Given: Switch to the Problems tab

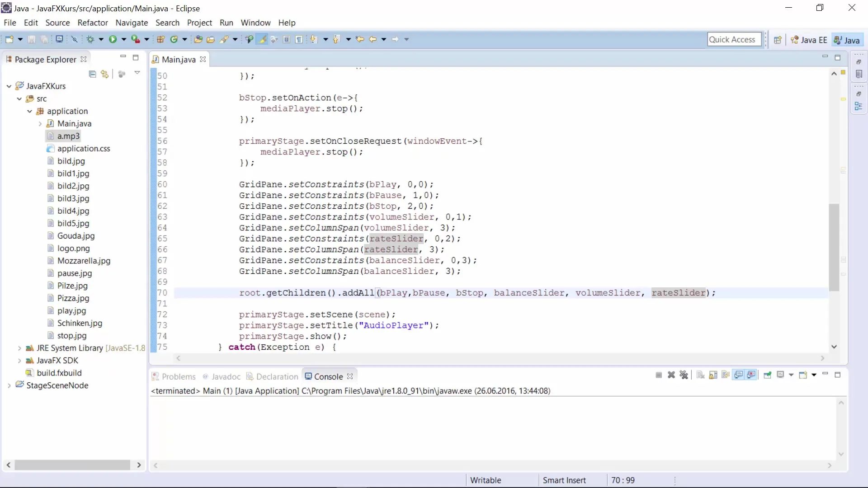Looking at the screenshot, I should [x=178, y=376].
